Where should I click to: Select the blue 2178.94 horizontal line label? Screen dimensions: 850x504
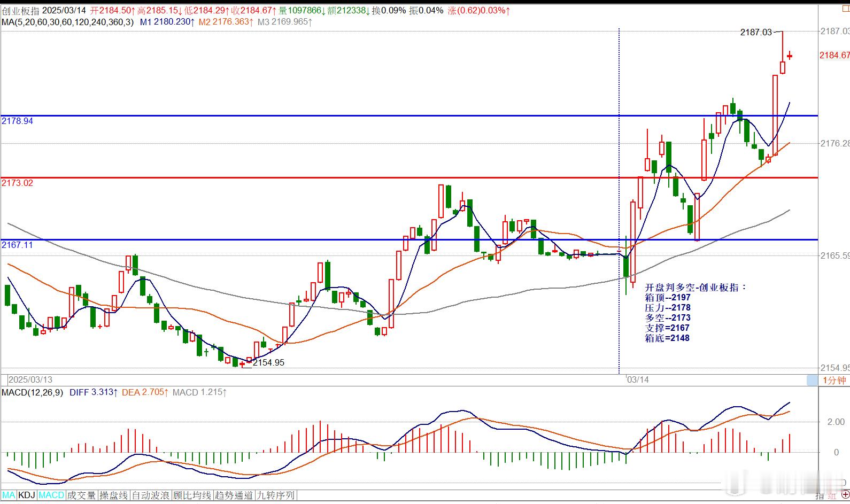click(x=17, y=121)
